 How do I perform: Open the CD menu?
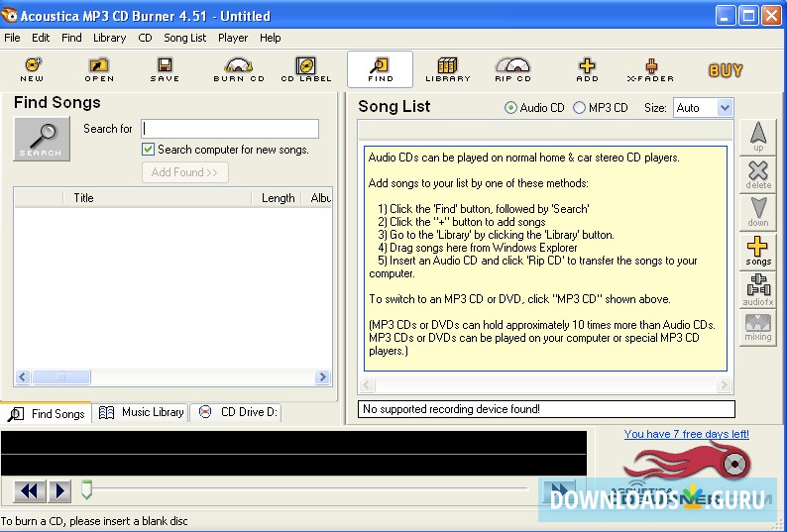tap(145, 38)
